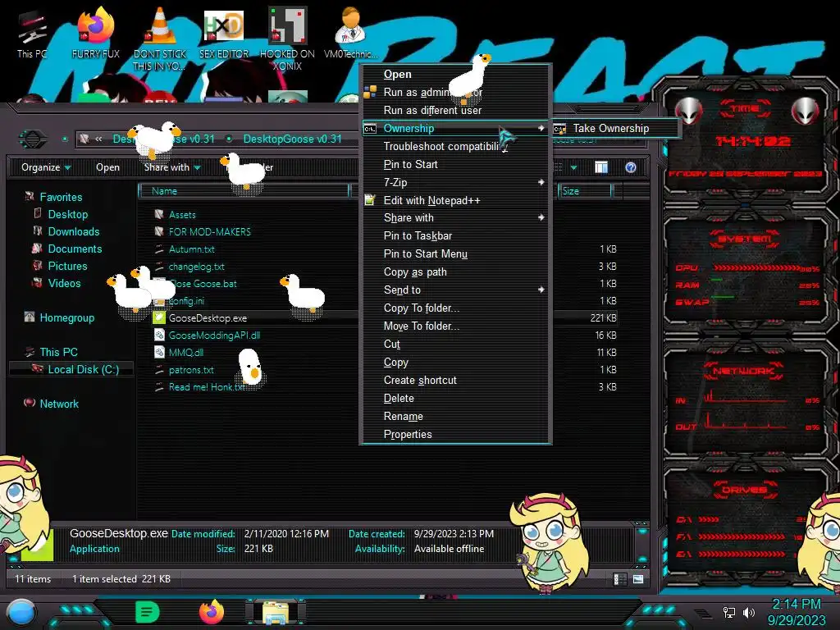Click the network tray icon
The height and width of the screenshot is (630, 840).
pyautogui.click(x=729, y=612)
